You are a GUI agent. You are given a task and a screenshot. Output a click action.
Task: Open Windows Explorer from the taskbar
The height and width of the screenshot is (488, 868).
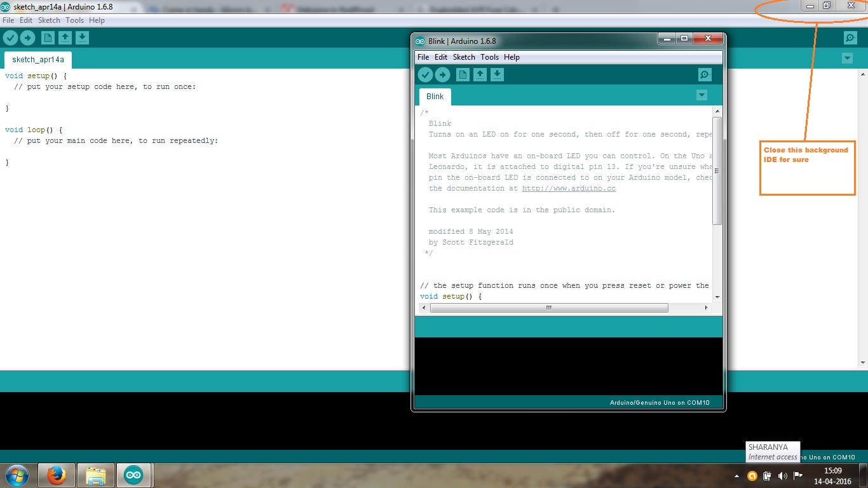pos(95,475)
